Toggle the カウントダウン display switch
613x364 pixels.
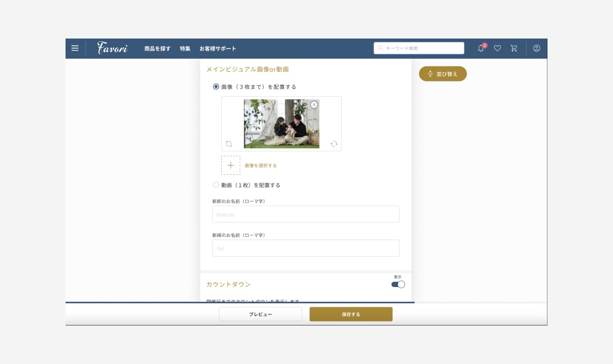coord(398,285)
